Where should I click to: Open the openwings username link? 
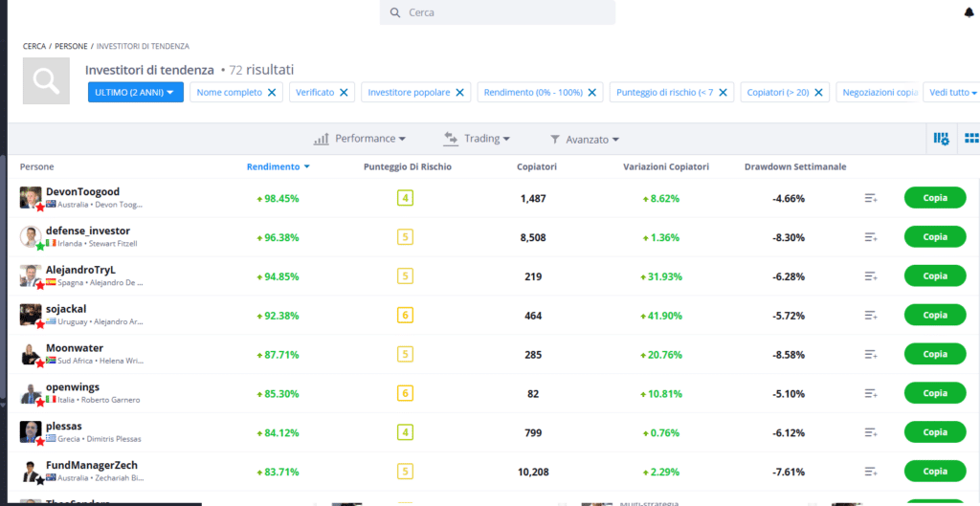coord(73,386)
